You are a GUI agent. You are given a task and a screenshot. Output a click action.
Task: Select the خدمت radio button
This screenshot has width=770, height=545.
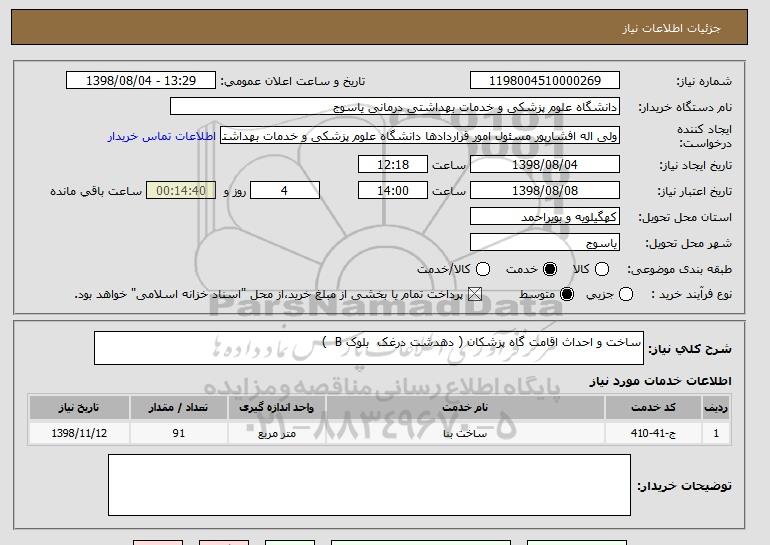550,269
